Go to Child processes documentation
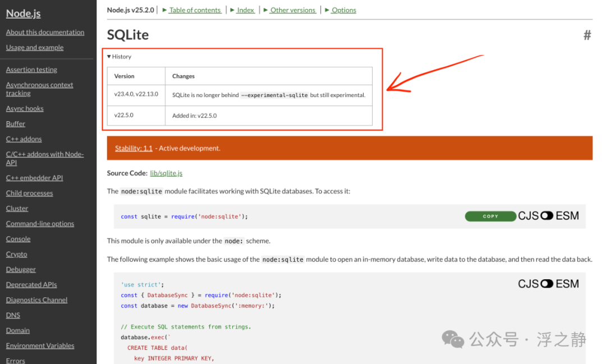The height and width of the screenshot is (364, 606). click(29, 193)
